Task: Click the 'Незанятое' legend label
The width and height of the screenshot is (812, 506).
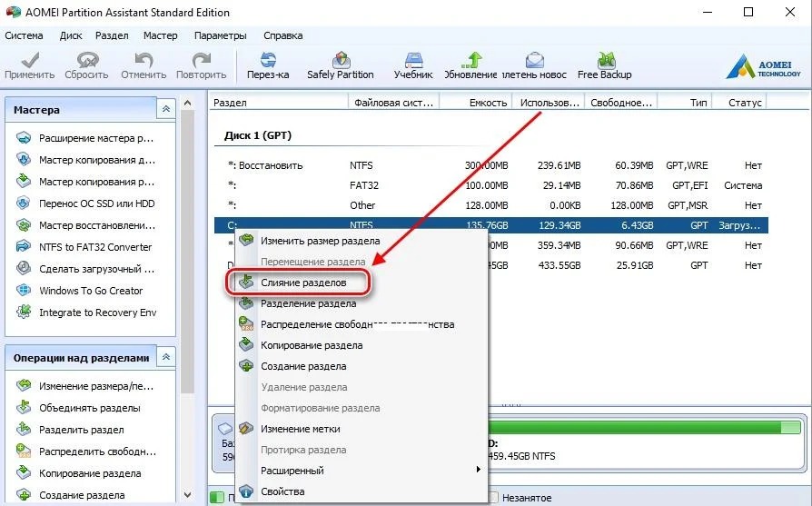Action: (527, 498)
